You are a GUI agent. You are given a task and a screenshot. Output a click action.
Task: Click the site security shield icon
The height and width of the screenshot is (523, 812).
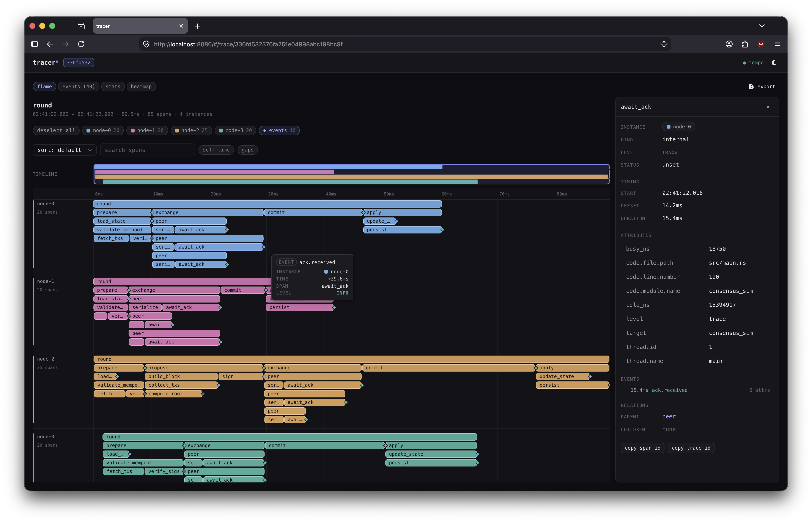click(x=146, y=44)
